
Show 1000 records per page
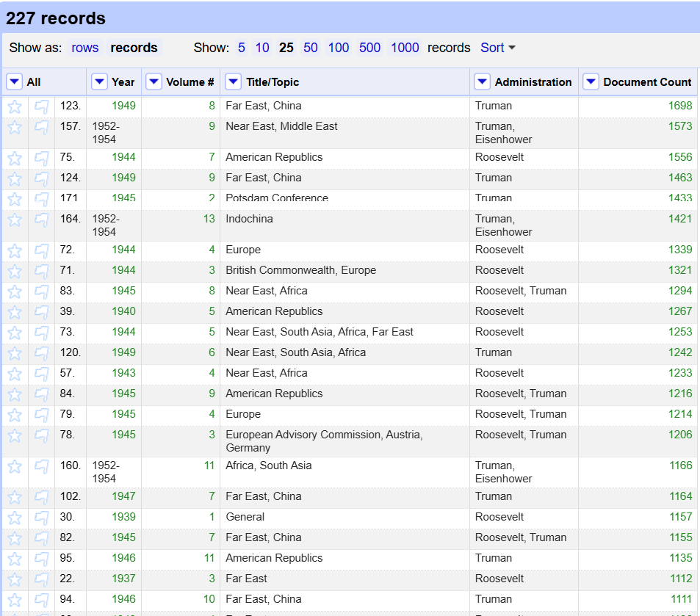(x=405, y=48)
